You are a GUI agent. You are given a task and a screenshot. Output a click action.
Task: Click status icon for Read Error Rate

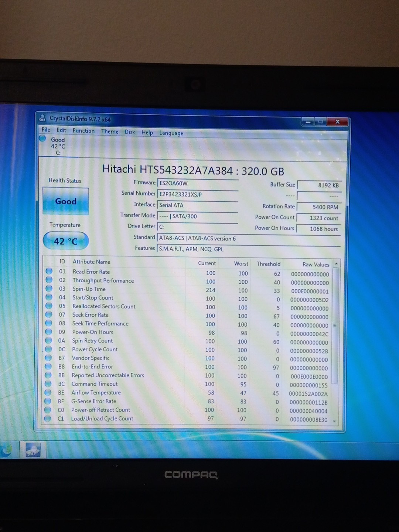(x=49, y=271)
